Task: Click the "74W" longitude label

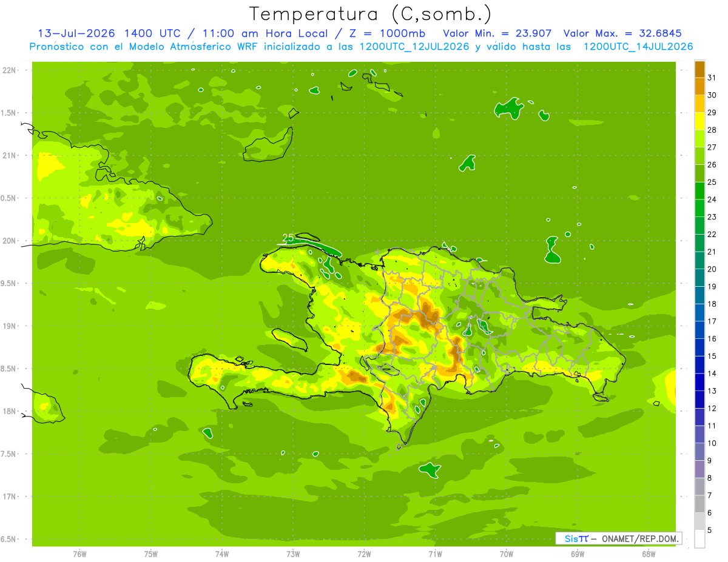Action: [222, 554]
